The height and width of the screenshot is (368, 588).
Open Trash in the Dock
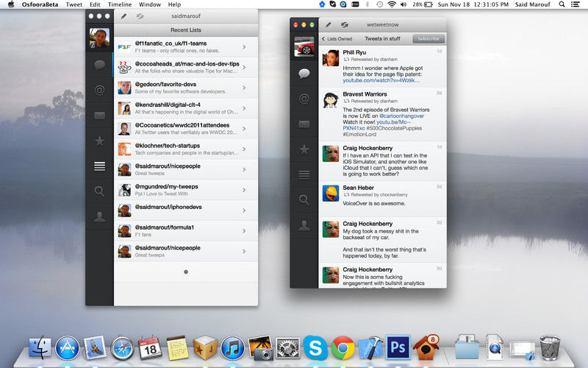coord(550,347)
